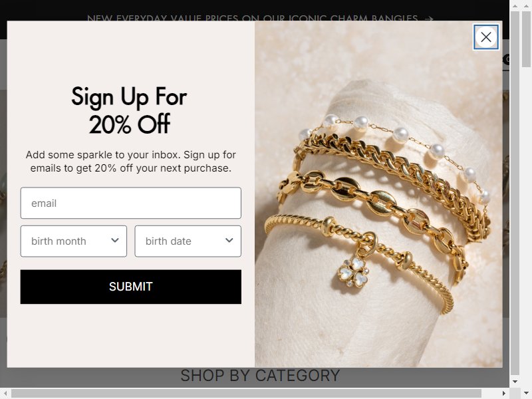Viewport: 532px width, 399px height.
Task: Click the short outer vertical scrollbar thumb
Action: click(526, 39)
